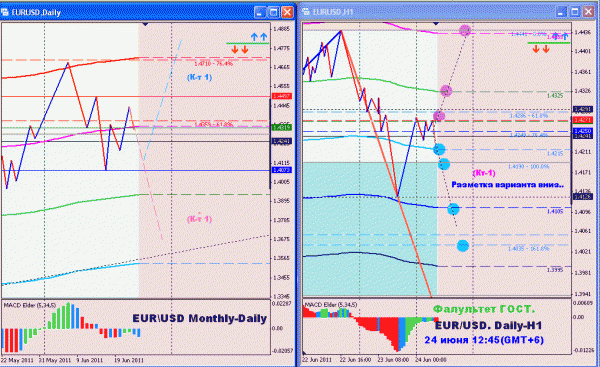Click the red down arrows on Daily chart
The image size is (600, 367).
(240, 49)
